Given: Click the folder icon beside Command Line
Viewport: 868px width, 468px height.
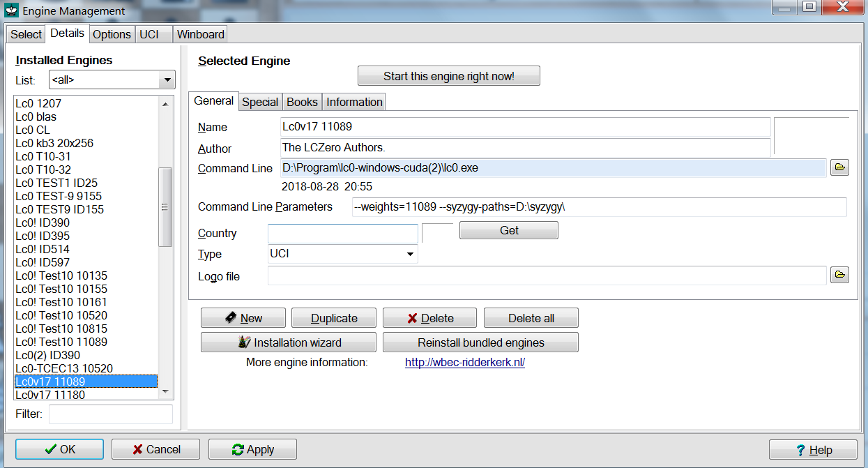Looking at the screenshot, I should [839, 167].
